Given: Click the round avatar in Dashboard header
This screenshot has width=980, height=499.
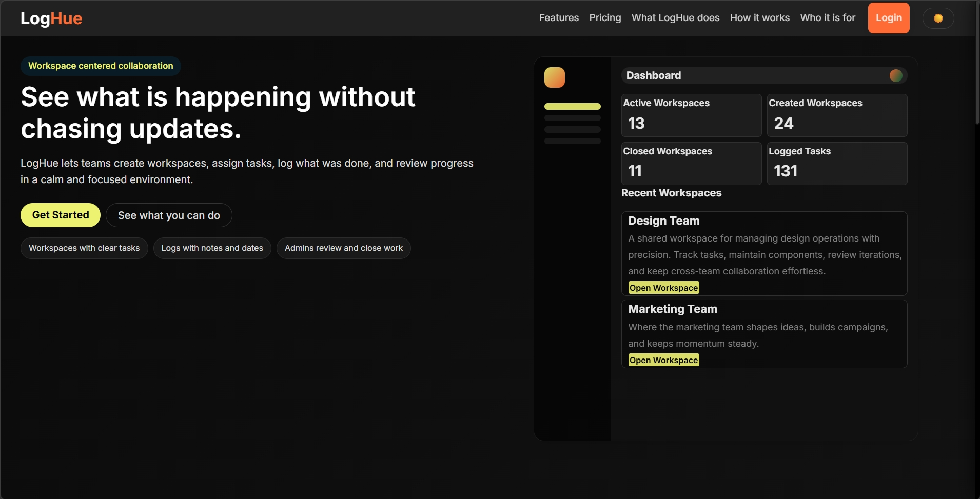Looking at the screenshot, I should tap(895, 76).
